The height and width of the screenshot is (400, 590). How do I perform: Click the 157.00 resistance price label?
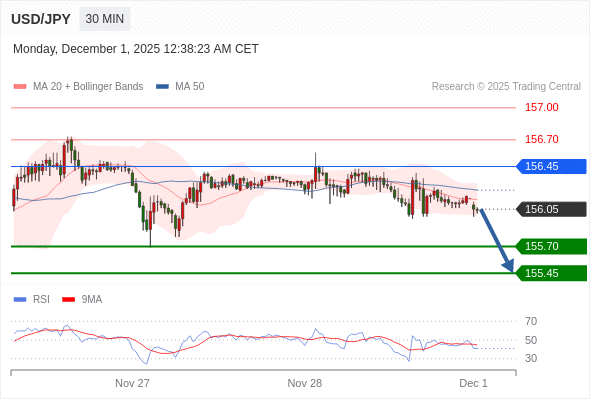(541, 107)
